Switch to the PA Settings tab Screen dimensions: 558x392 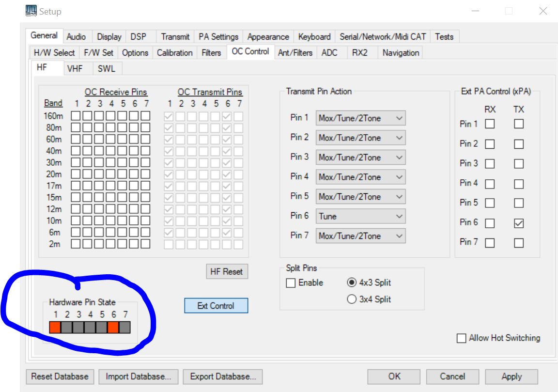coord(218,37)
